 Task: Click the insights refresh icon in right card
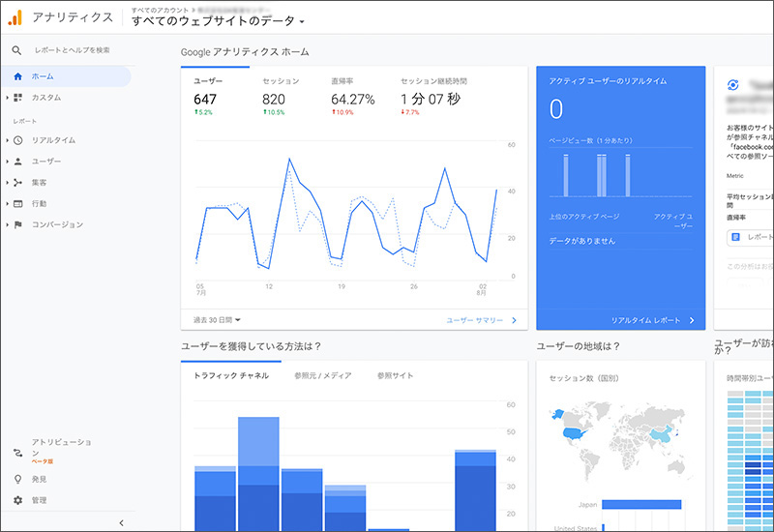point(733,85)
